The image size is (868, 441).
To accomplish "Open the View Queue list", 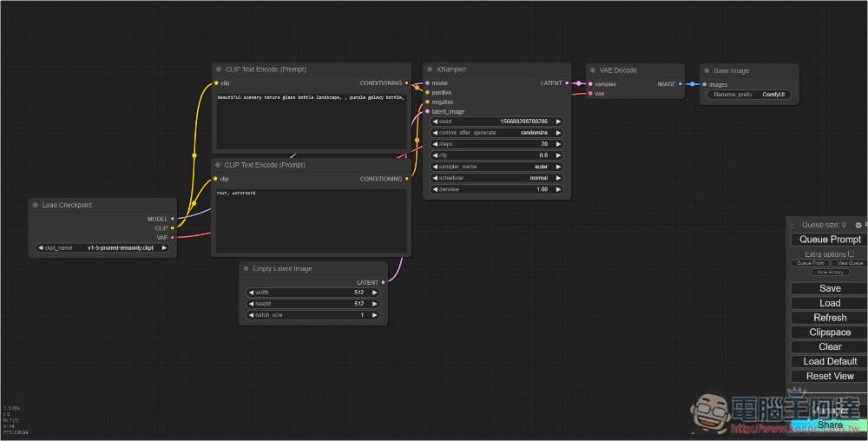I will click(849, 263).
